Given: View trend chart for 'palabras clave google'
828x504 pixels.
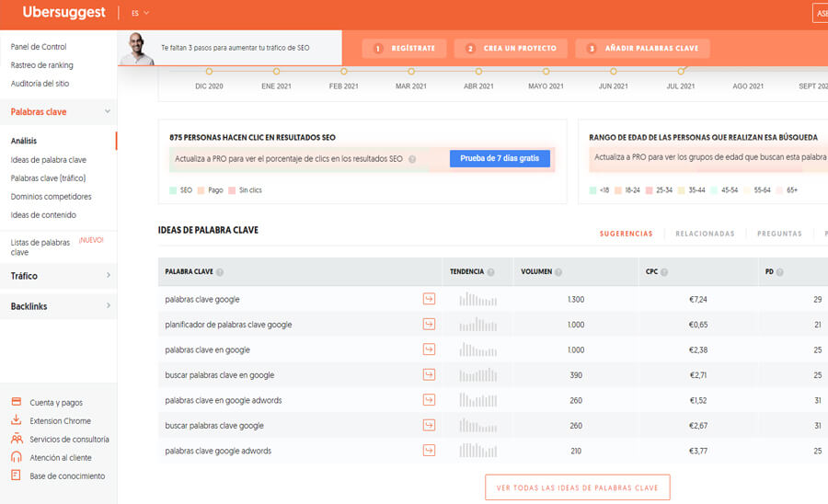Looking at the screenshot, I should [x=477, y=299].
